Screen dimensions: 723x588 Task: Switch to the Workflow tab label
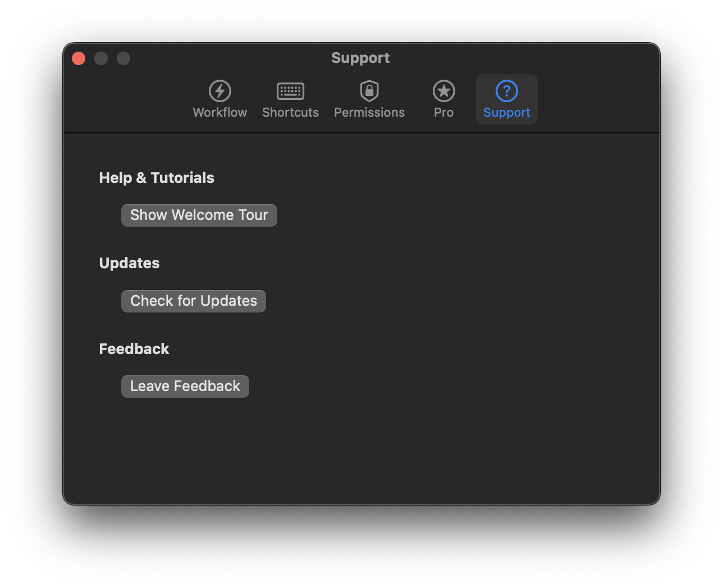(x=220, y=113)
